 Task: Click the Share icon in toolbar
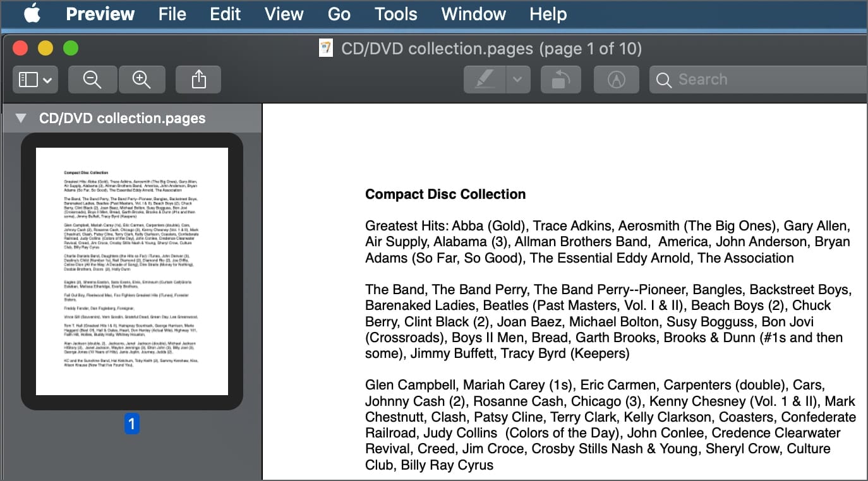point(198,80)
